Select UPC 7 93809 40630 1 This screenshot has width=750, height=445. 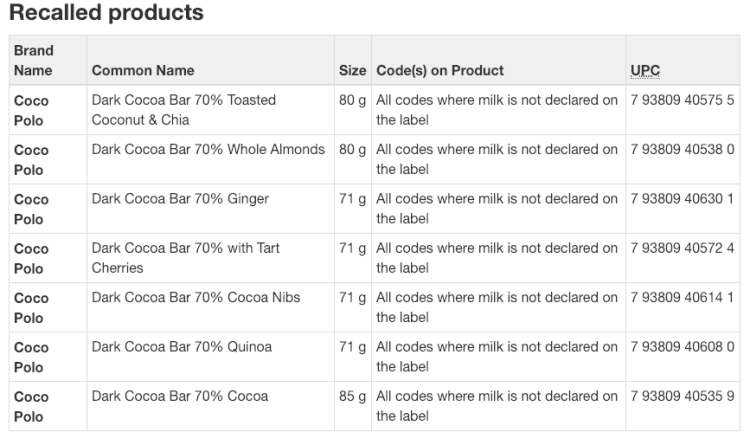point(682,199)
